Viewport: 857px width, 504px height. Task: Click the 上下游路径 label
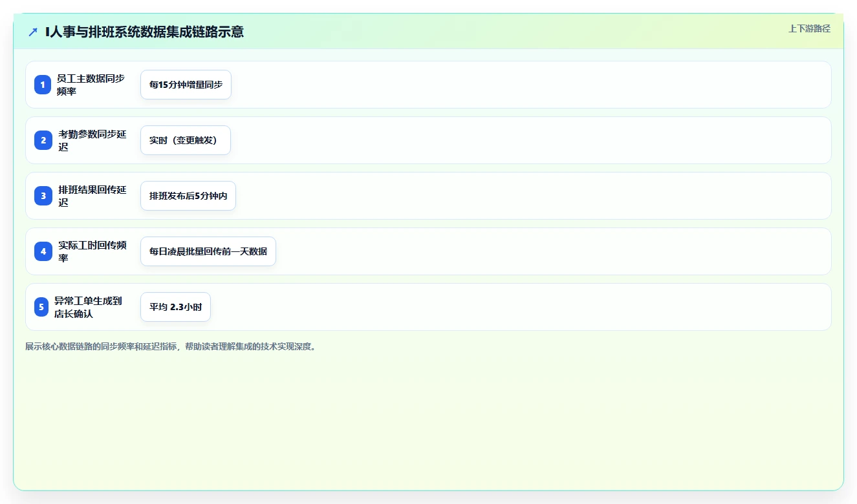pyautogui.click(x=809, y=28)
